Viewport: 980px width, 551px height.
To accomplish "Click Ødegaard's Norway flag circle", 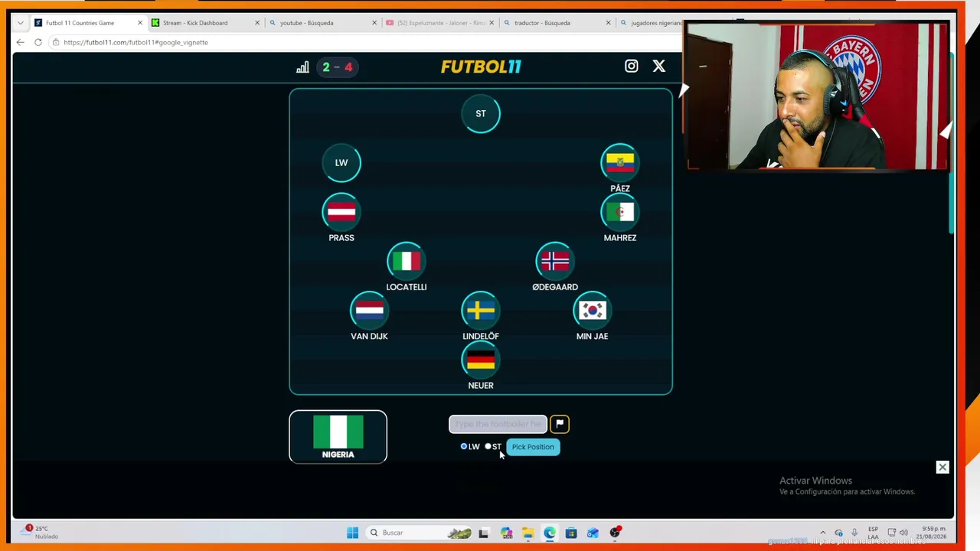I will coord(555,262).
